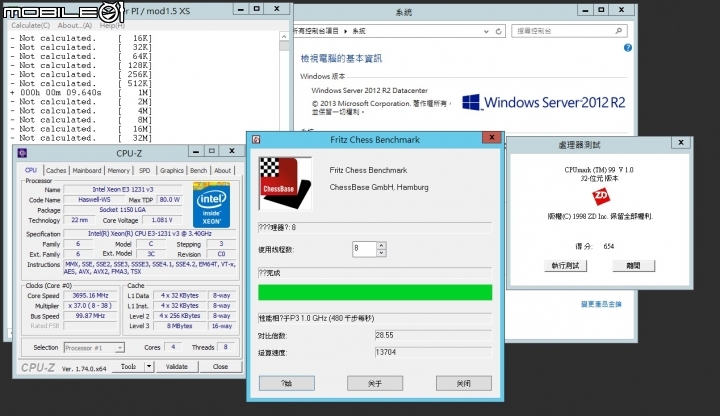Click the help question mark icon in System window
Screen dimensions: 720x416
(628, 48)
